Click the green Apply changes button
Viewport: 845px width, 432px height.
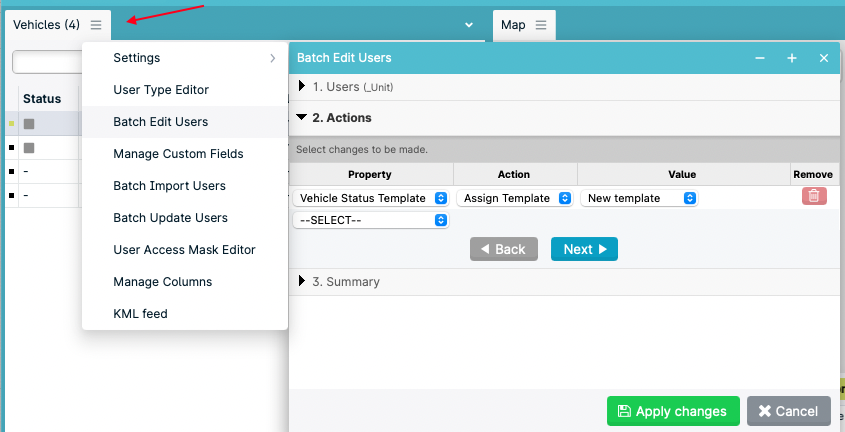(x=674, y=411)
